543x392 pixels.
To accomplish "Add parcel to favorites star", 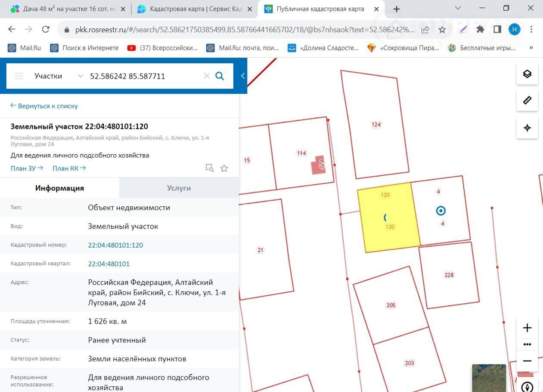I will [224, 168].
